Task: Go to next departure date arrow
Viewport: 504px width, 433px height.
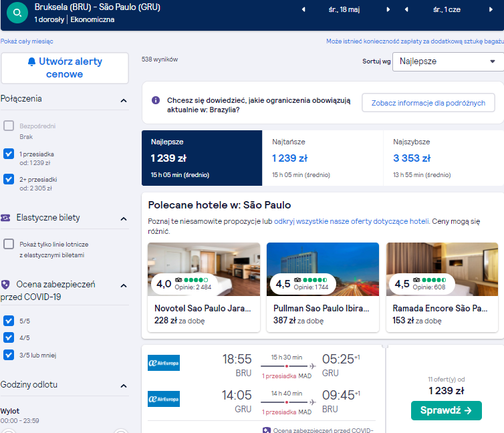Action: click(x=388, y=9)
